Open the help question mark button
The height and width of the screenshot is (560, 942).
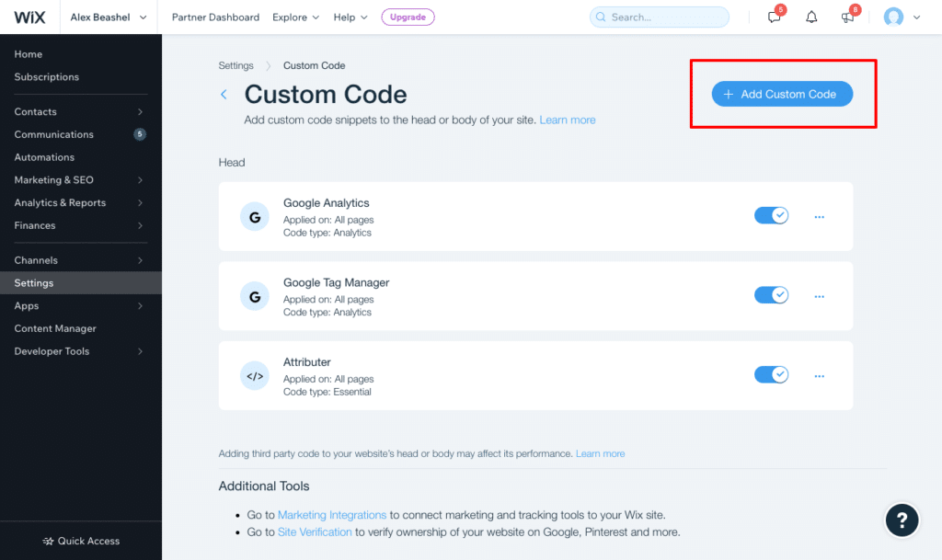(x=902, y=520)
